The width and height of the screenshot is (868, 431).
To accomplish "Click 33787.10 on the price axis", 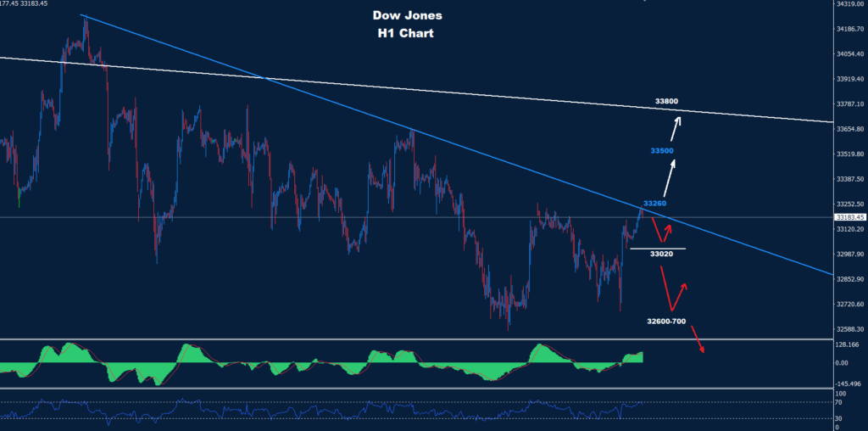I will click(850, 104).
